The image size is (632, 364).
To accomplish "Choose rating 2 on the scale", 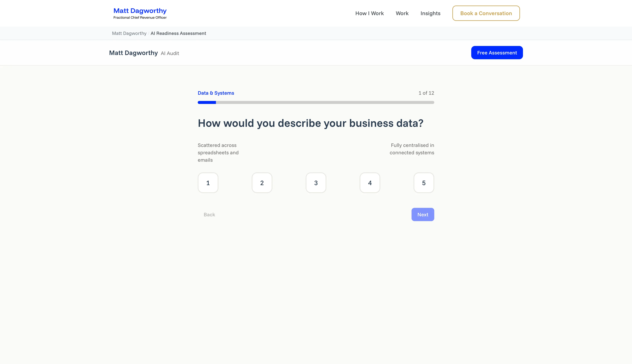I will point(262,183).
